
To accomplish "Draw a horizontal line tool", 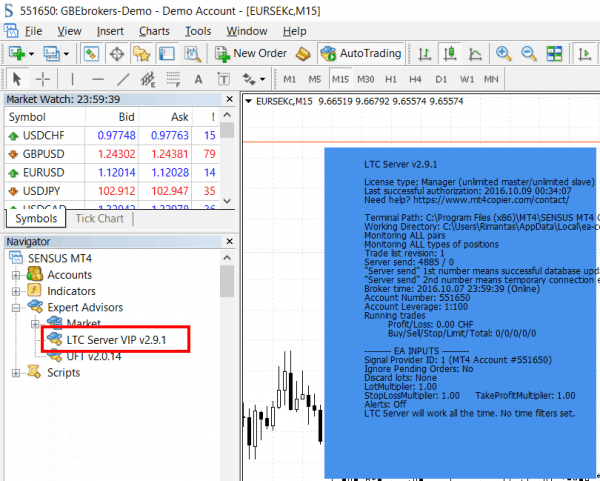I will [x=98, y=79].
